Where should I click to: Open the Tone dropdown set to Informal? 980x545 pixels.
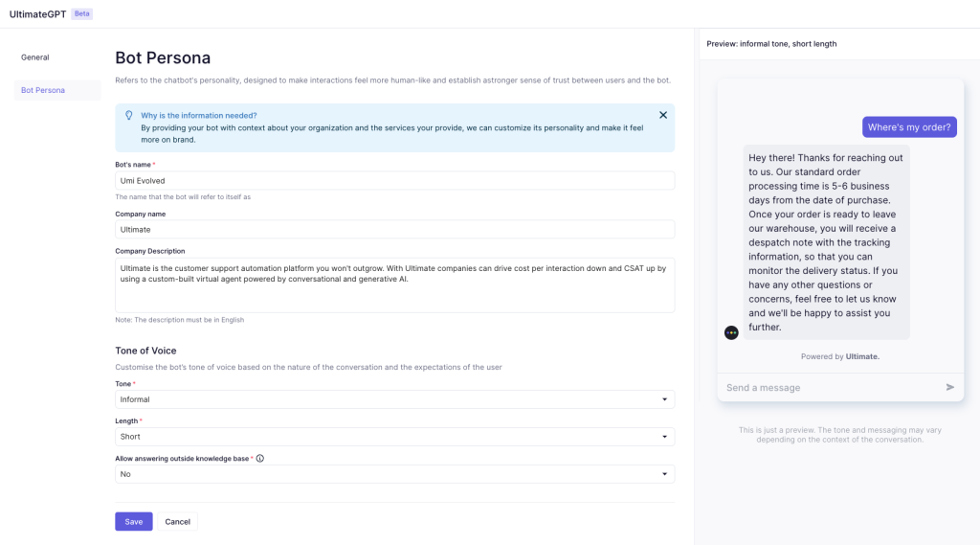[x=395, y=399]
